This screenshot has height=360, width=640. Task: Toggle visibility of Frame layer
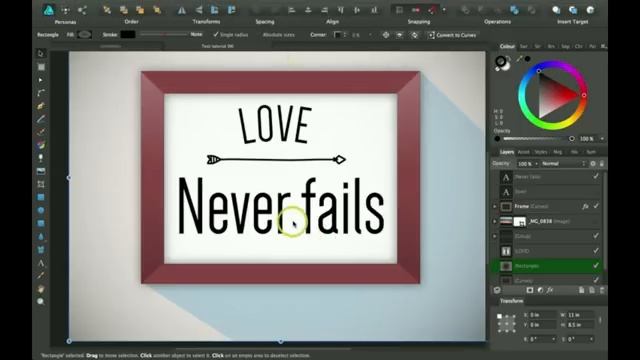(596, 206)
